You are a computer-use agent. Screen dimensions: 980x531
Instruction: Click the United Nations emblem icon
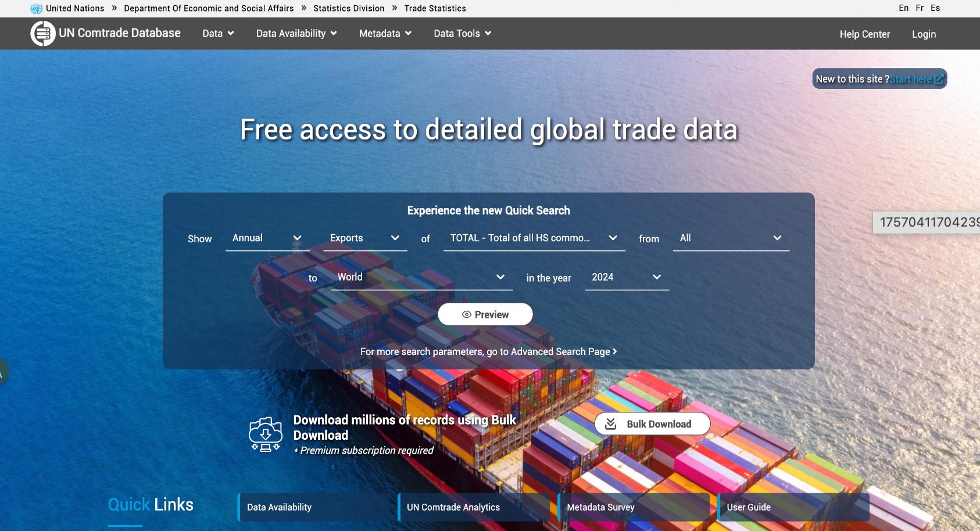37,9
